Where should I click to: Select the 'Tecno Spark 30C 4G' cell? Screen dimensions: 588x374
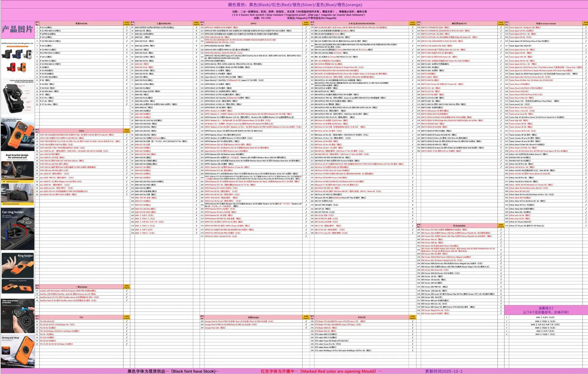point(546,46)
